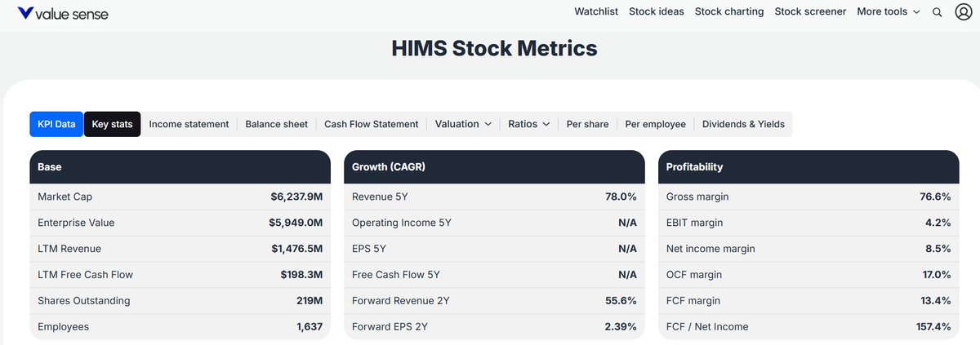The image size is (980, 345).
Task: Click the 2.39% forward EPS value
Action: 619,327
